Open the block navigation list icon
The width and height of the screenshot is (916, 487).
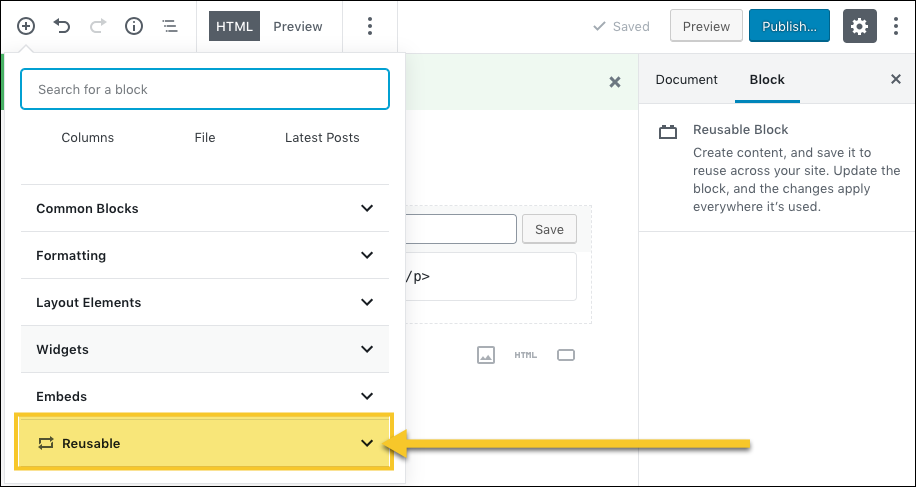click(x=170, y=26)
